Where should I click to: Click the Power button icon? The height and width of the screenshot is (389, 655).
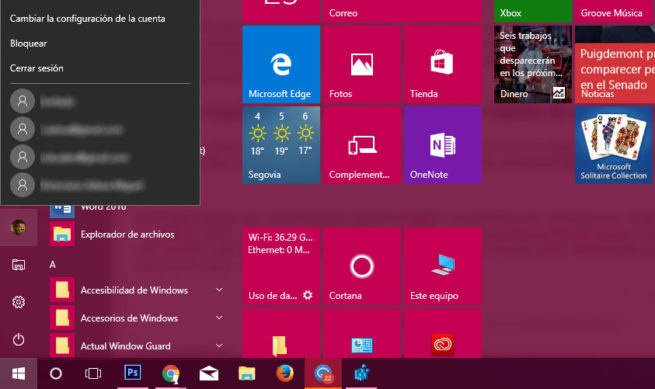[x=18, y=339]
